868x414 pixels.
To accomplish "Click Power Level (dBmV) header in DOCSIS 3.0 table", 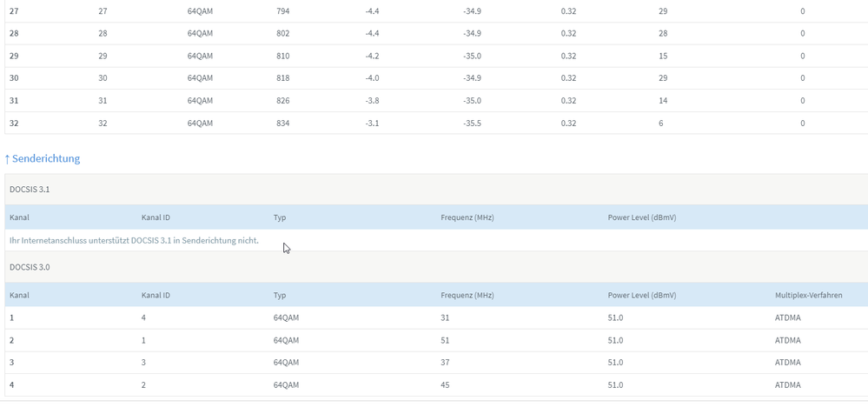I will [641, 296].
